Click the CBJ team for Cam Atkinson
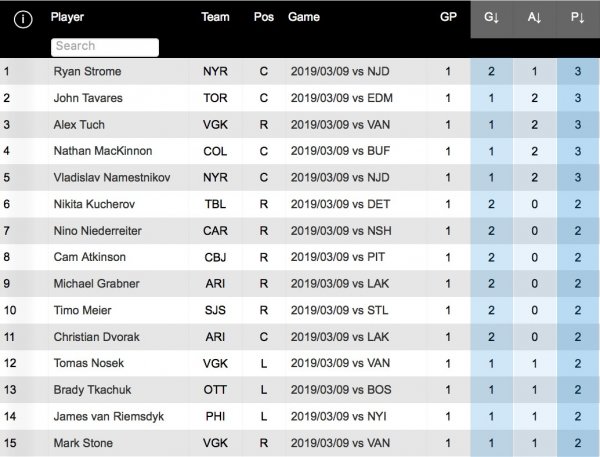Screen dimensions: 600x457 [x=215, y=257]
